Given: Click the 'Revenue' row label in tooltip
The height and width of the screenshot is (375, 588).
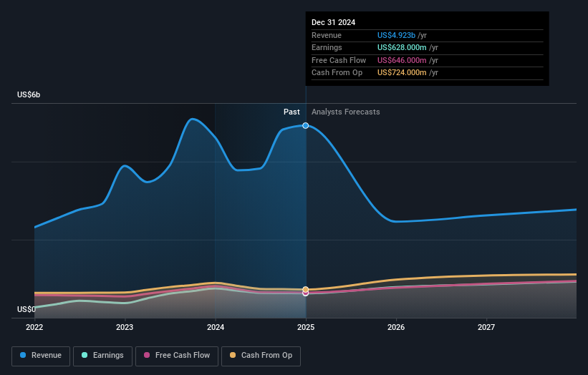Looking at the screenshot, I should click(327, 35).
